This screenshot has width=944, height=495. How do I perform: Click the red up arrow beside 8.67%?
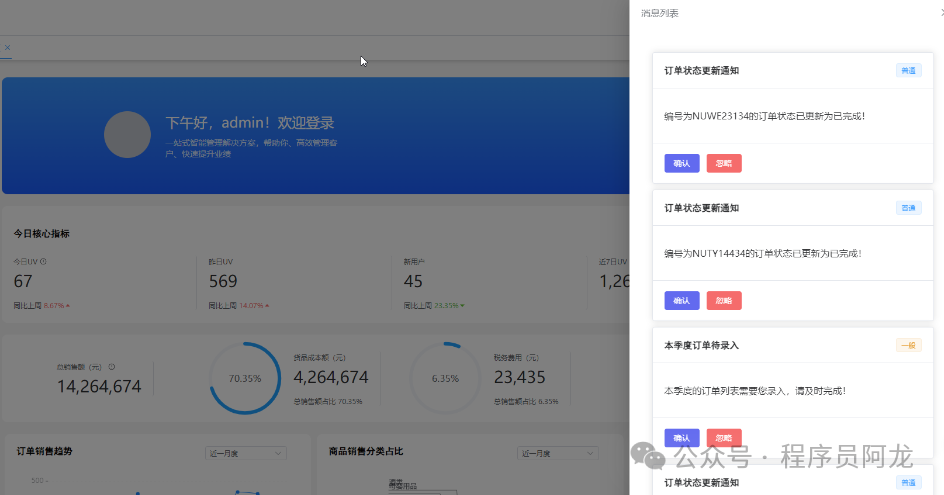tap(68, 306)
